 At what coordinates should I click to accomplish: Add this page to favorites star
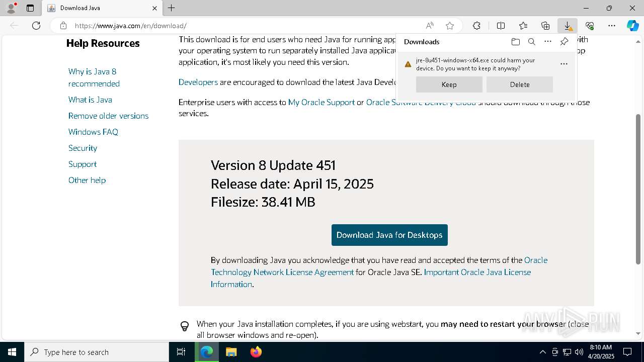pos(450,26)
